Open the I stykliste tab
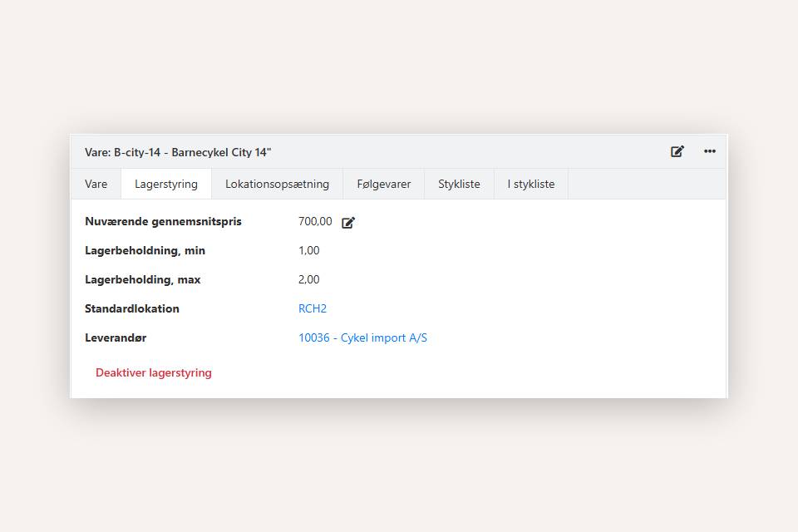Image resolution: width=798 pixels, height=532 pixels. (531, 184)
